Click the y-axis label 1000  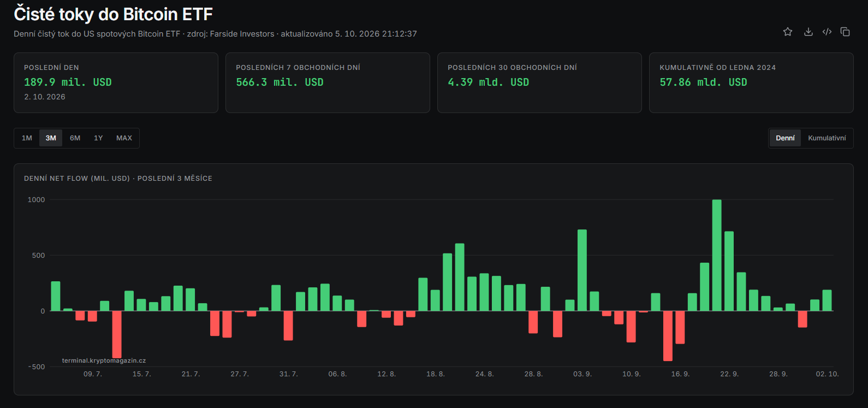[x=37, y=200]
